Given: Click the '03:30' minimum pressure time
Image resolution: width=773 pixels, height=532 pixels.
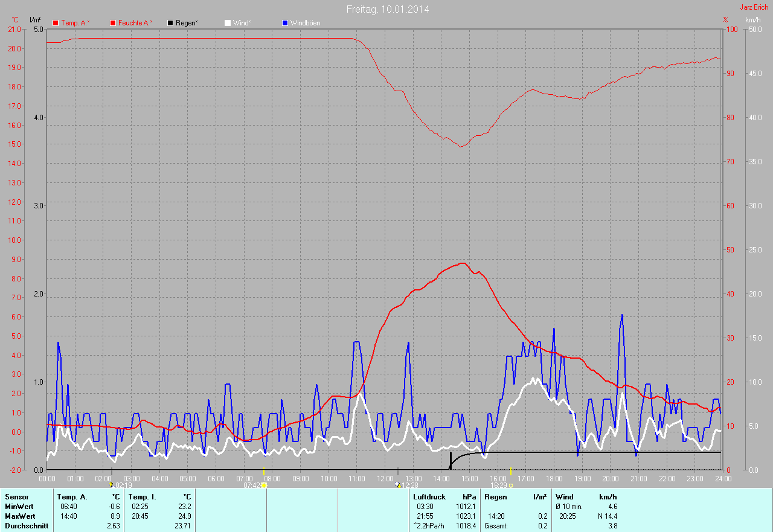Looking at the screenshot, I should click(425, 507).
